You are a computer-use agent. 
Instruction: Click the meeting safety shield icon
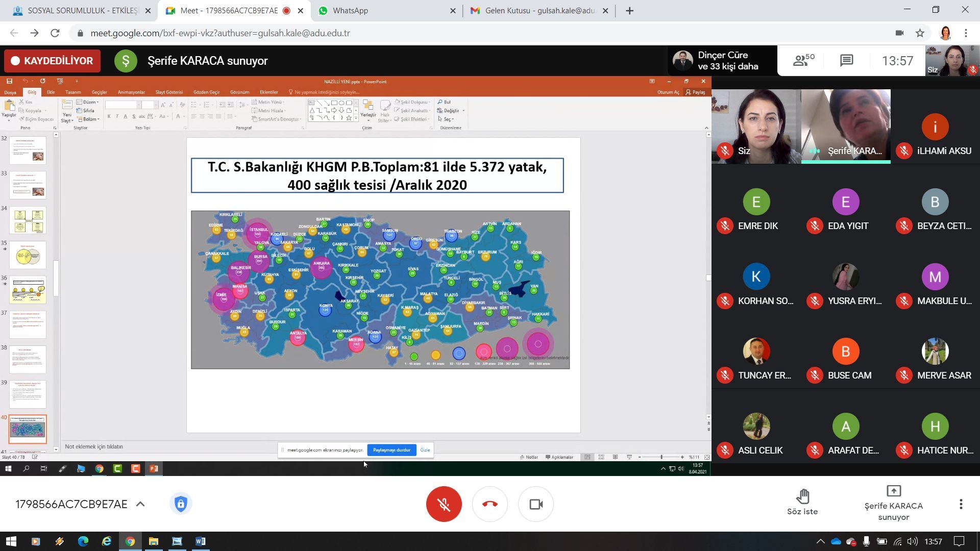(181, 504)
